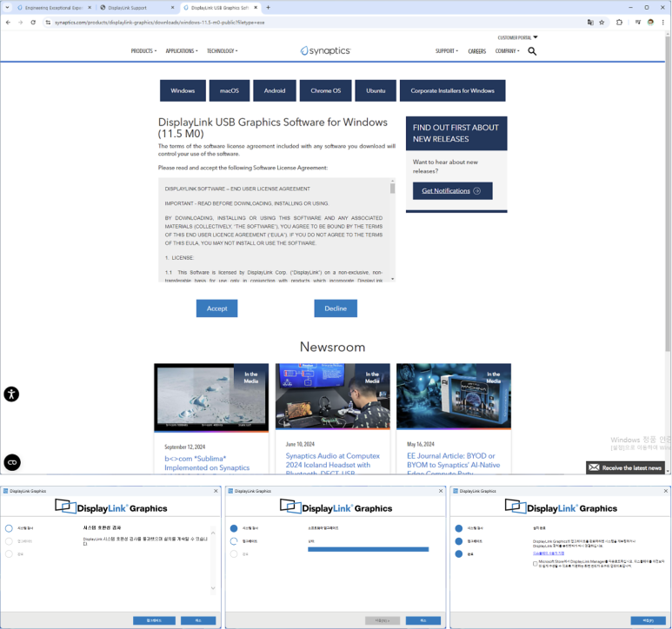Open the Computex man-at-desk news thumbnail
Screen dimensions: 672x629
tap(333, 396)
